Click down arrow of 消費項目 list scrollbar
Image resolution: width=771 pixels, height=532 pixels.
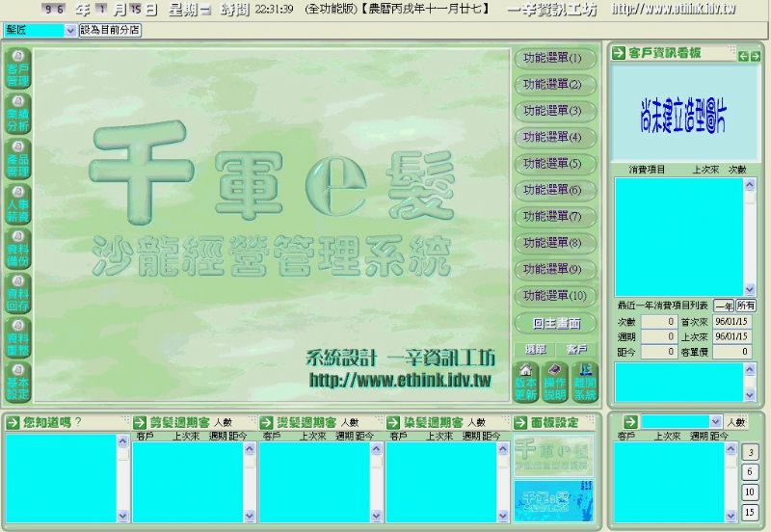[750, 289]
